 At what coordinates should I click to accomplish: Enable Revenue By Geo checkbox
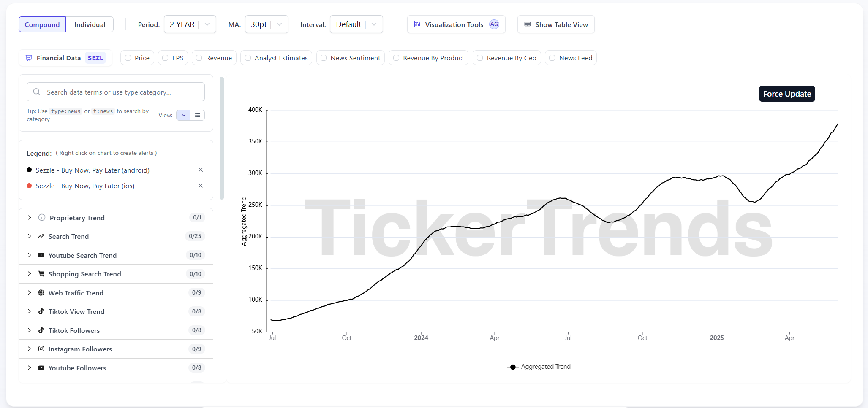coord(480,58)
